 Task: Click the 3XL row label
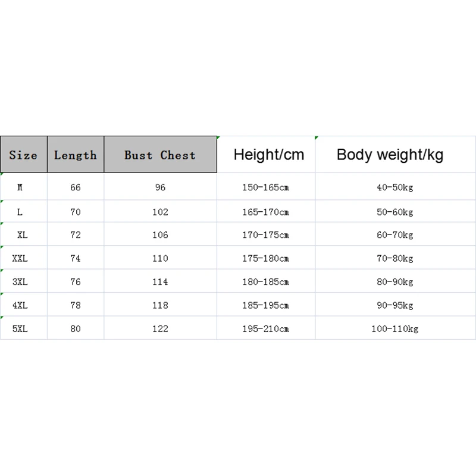point(20,281)
